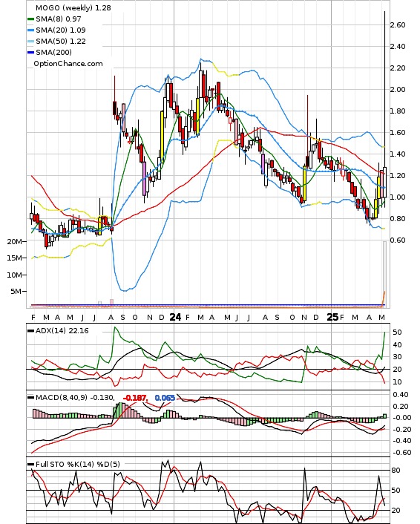Click the blue 0.065 MACD histogram value
This screenshot has height=524, width=420.
click(x=165, y=398)
